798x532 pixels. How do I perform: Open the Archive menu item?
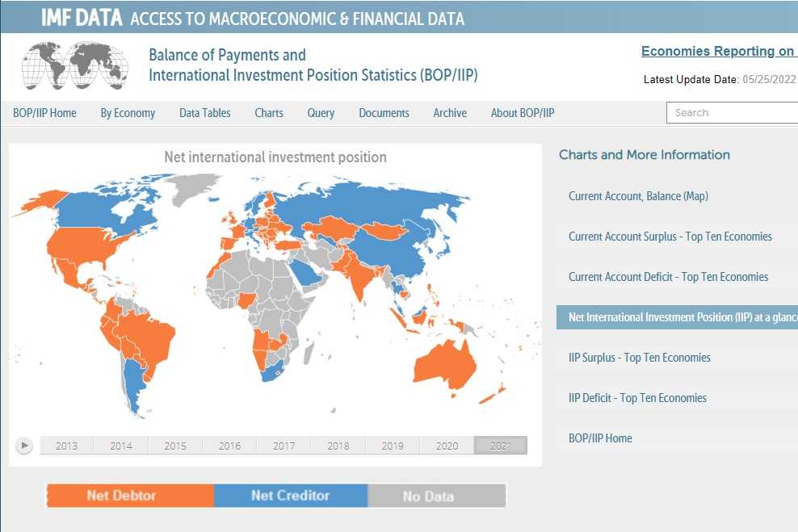click(450, 113)
